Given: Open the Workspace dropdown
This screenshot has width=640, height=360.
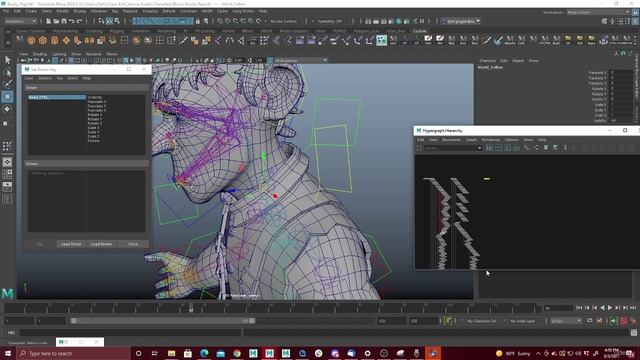Looking at the screenshot, I should point(598,12).
